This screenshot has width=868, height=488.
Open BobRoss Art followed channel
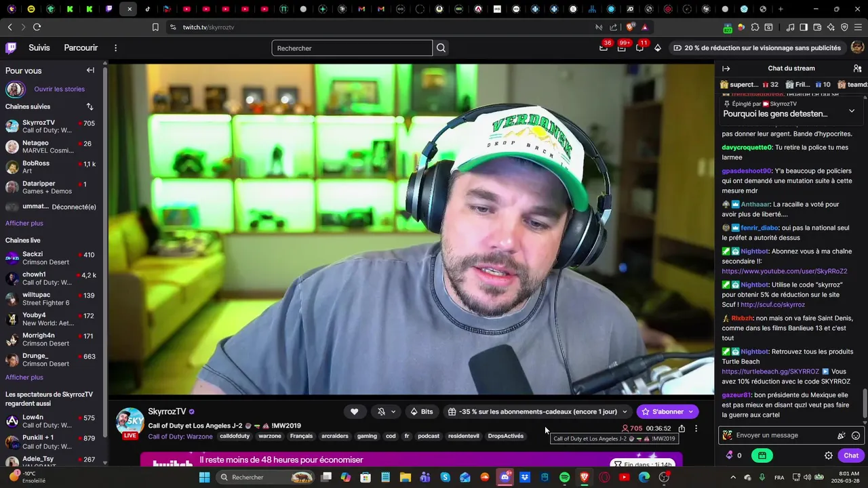51,167
